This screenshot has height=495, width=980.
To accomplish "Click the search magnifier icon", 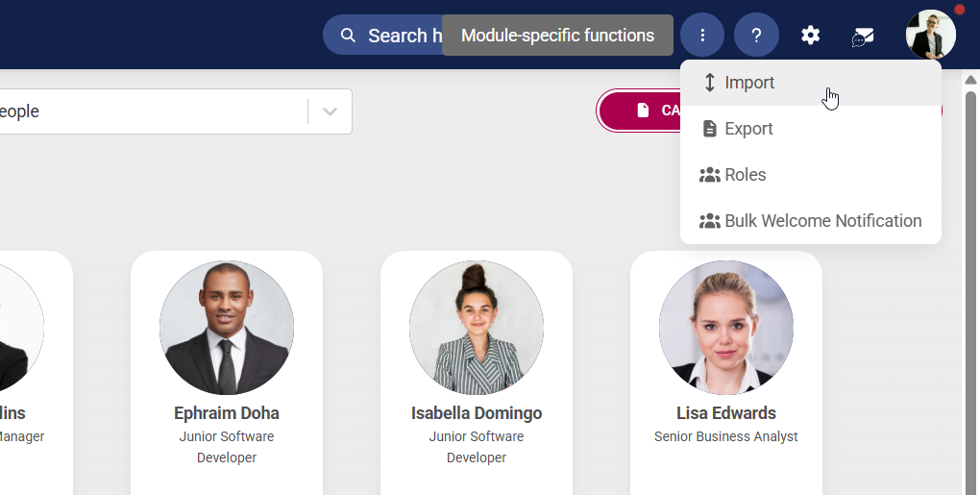I will (x=348, y=35).
